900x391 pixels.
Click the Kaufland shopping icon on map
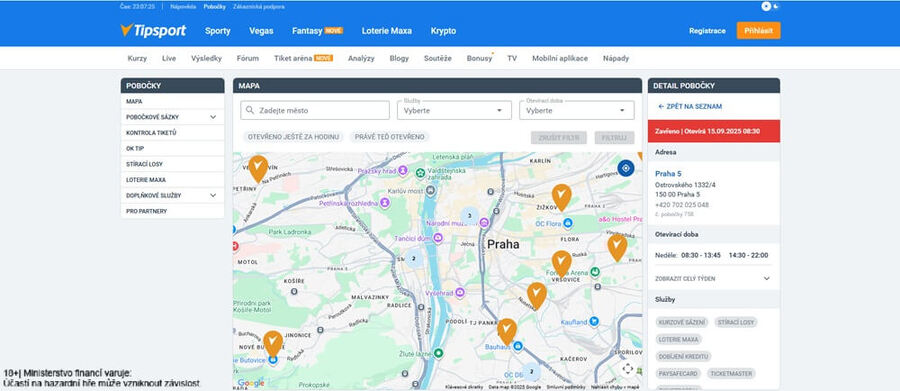tap(594, 322)
